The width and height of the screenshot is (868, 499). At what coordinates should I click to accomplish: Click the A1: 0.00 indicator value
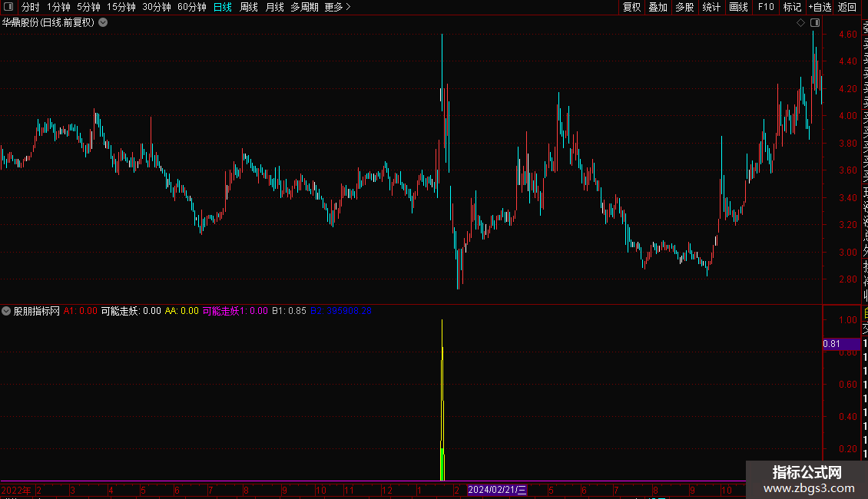coord(80,311)
